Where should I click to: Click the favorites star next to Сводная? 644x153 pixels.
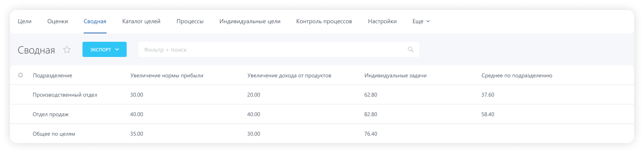coord(67,50)
